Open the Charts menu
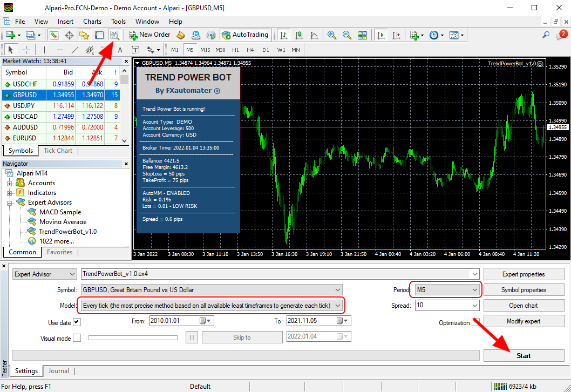571x392 pixels. tap(92, 22)
